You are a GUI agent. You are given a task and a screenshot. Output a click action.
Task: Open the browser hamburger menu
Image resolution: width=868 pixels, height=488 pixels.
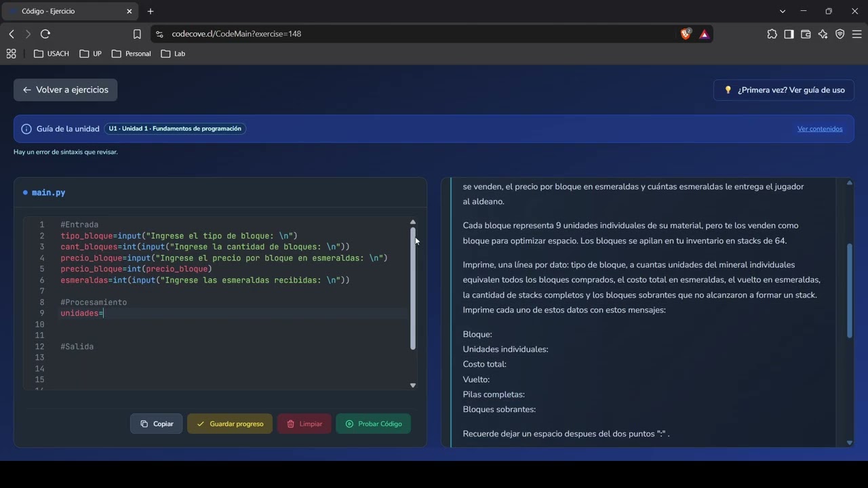(856, 34)
